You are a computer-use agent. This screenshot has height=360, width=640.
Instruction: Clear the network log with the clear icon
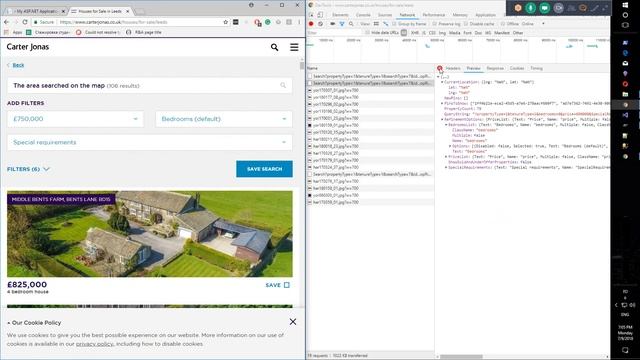click(320, 24)
